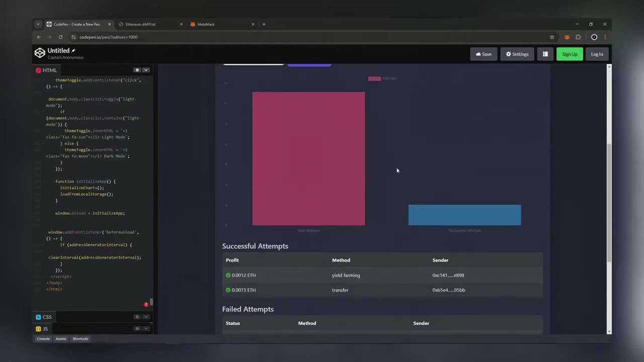Toggle Attempts legend in chart
The image size is (644, 362).
(382, 78)
